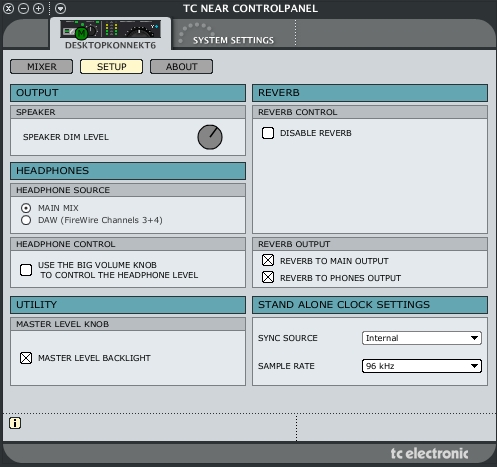497x467 pixels.
Task: Click the tc electronic logo
Action: pyautogui.click(x=429, y=453)
